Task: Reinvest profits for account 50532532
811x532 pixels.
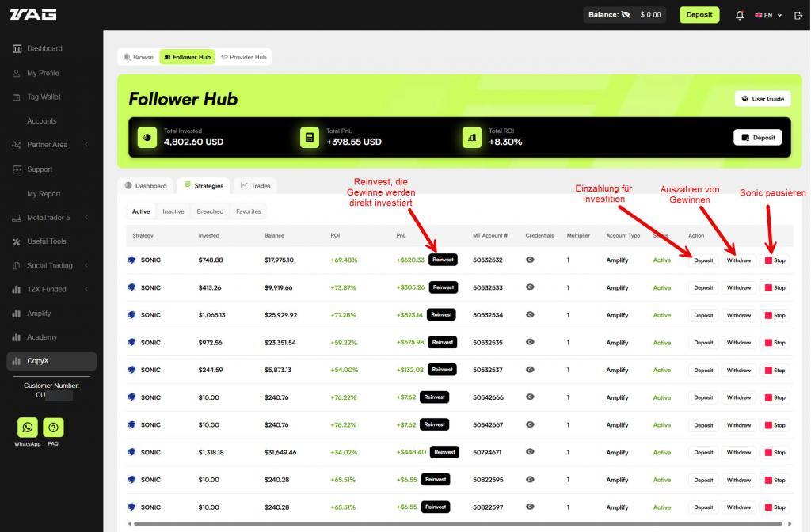Action: (444, 260)
